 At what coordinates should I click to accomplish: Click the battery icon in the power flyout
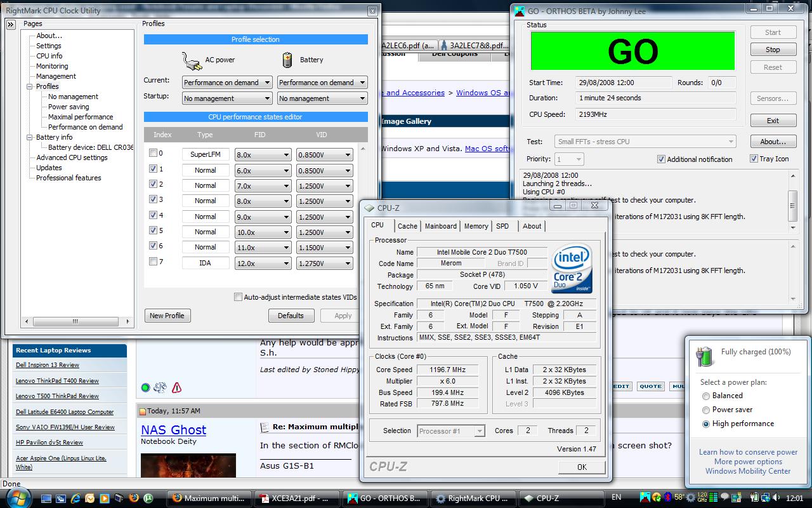705,357
